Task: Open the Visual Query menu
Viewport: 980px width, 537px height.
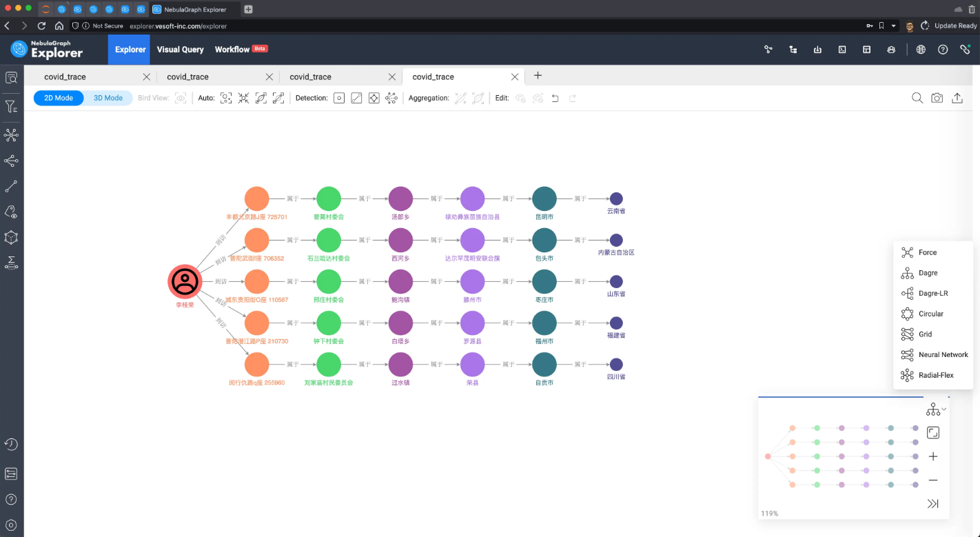Action: point(180,50)
